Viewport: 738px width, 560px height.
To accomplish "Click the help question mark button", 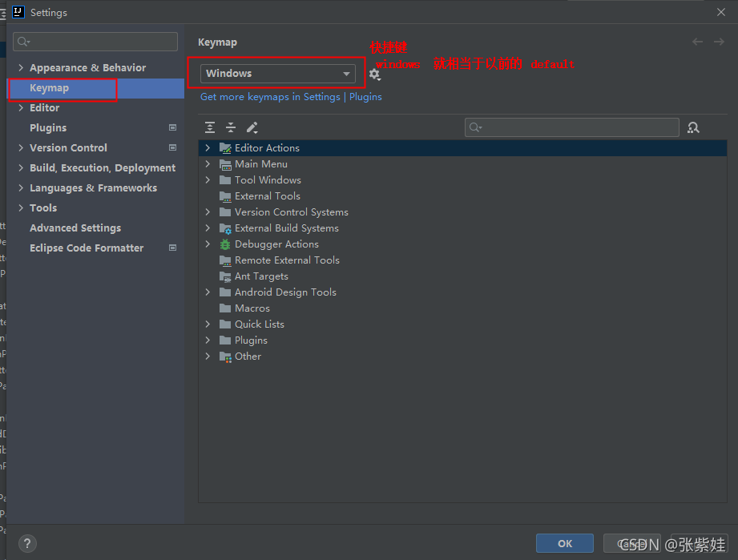I will 27,543.
